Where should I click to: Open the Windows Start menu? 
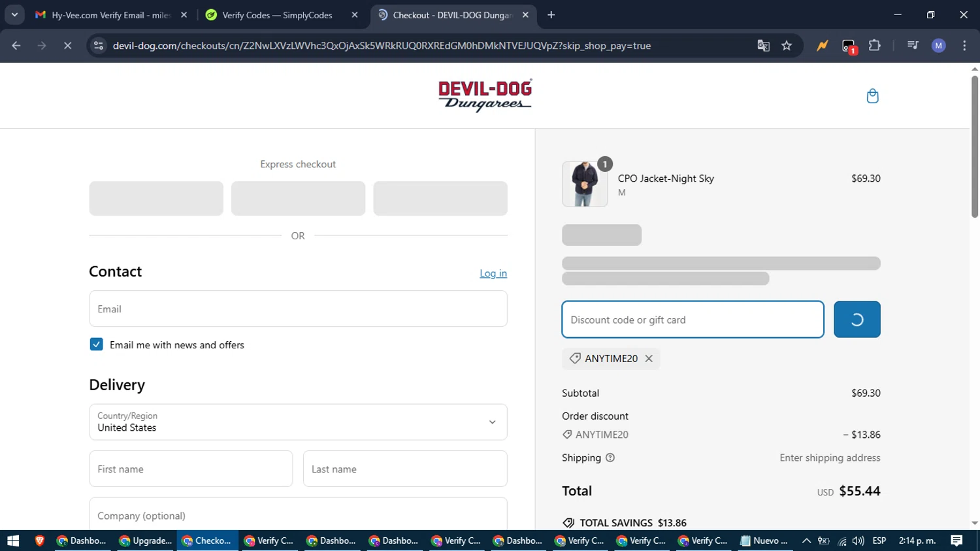click(13, 541)
